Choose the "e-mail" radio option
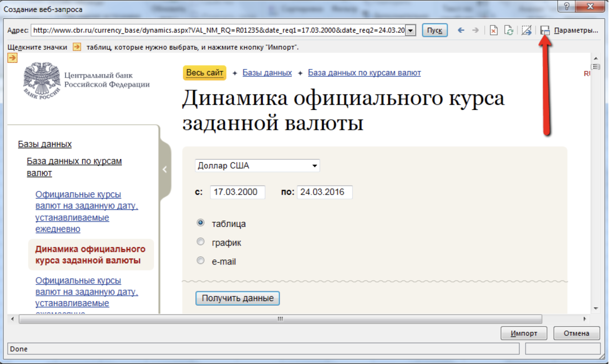 (200, 261)
